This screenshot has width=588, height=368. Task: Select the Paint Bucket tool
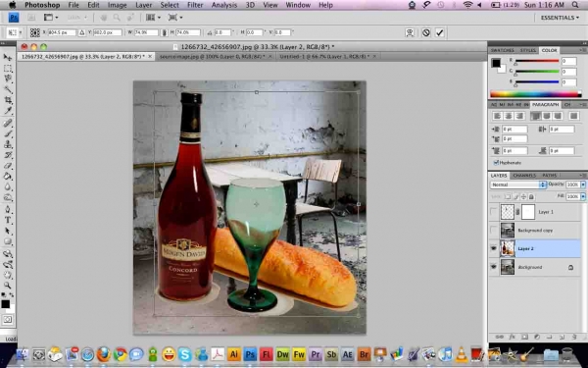coord(8,176)
